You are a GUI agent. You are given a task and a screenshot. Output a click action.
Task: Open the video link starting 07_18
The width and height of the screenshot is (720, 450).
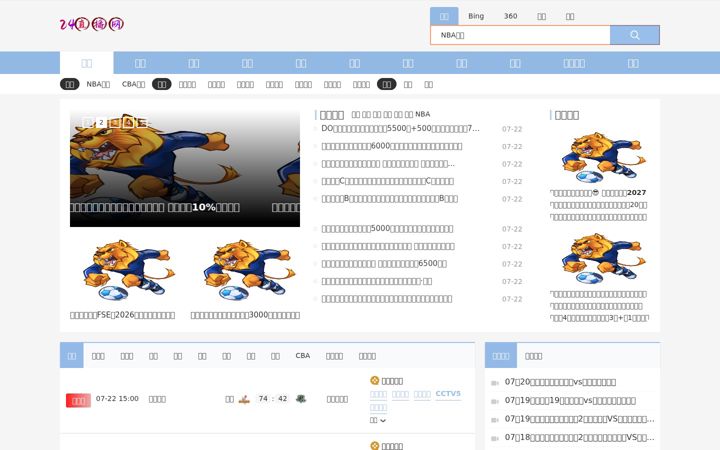[579, 438]
